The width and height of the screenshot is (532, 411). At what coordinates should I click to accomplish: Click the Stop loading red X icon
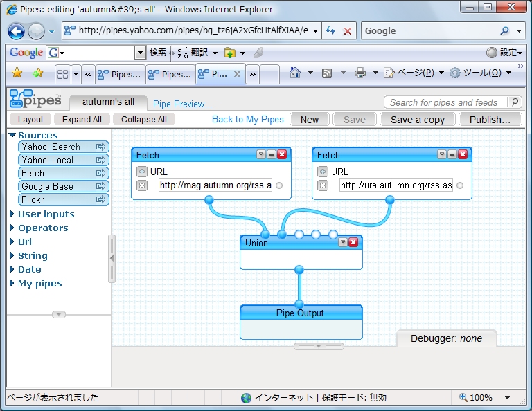coord(348,31)
